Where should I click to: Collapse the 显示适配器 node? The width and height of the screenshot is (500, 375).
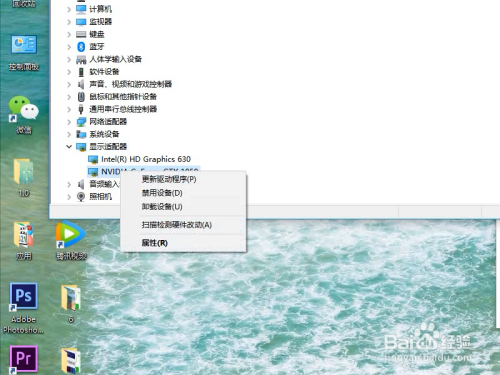click(69, 147)
